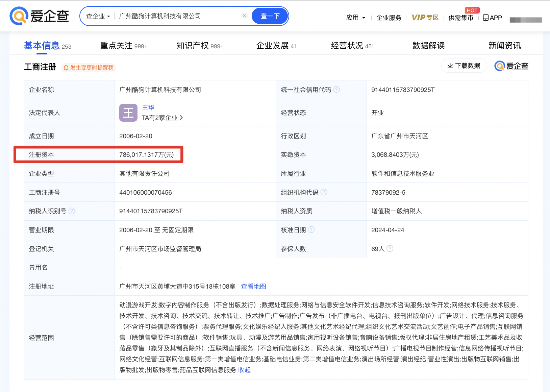Switch to the 新闻资讯 tab
This screenshot has width=550, height=392.
point(504,45)
